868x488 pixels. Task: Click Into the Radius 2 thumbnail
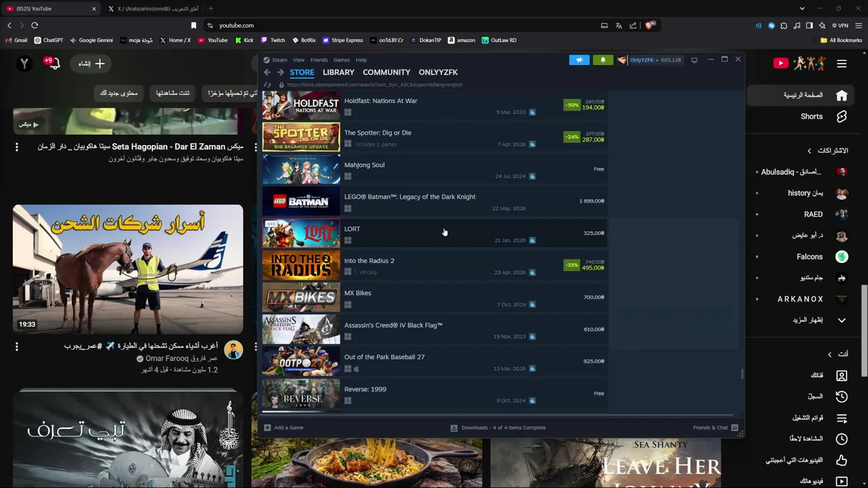point(301,265)
